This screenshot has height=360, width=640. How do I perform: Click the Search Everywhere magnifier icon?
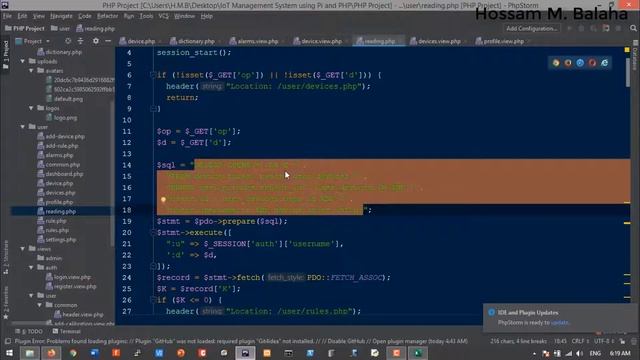633,28
